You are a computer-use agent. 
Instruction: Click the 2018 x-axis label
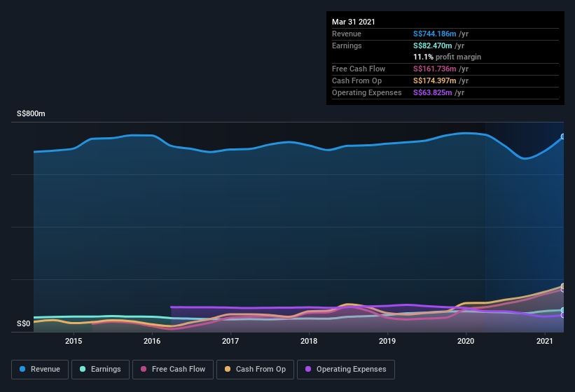309,341
